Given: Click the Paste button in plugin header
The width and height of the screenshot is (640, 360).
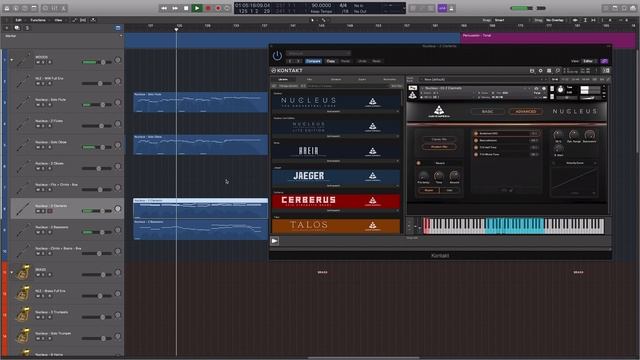Looking at the screenshot, I should 345,61.
